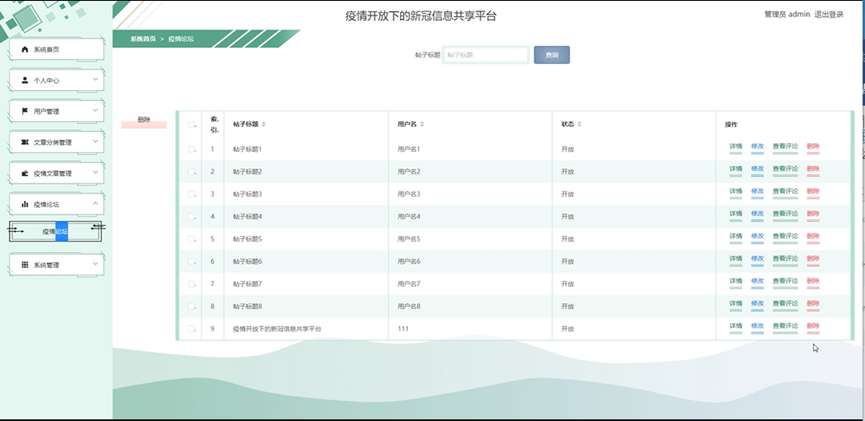Image resolution: width=865 pixels, height=421 pixels.
Task: Click 删除 for 帖子标题1
Action: [x=813, y=147]
